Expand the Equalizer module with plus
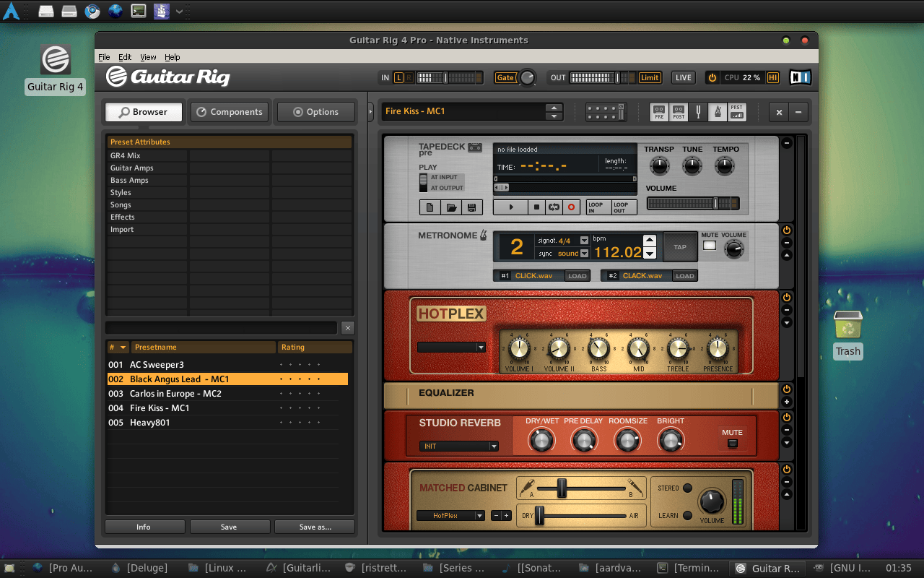This screenshot has height=578, width=924. (787, 402)
